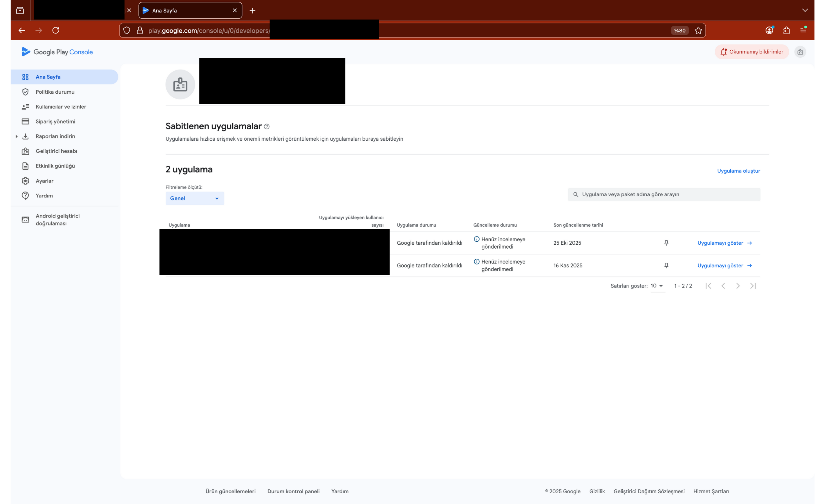
Task: Click the Uygulama durumu column header
Action: 416,225
